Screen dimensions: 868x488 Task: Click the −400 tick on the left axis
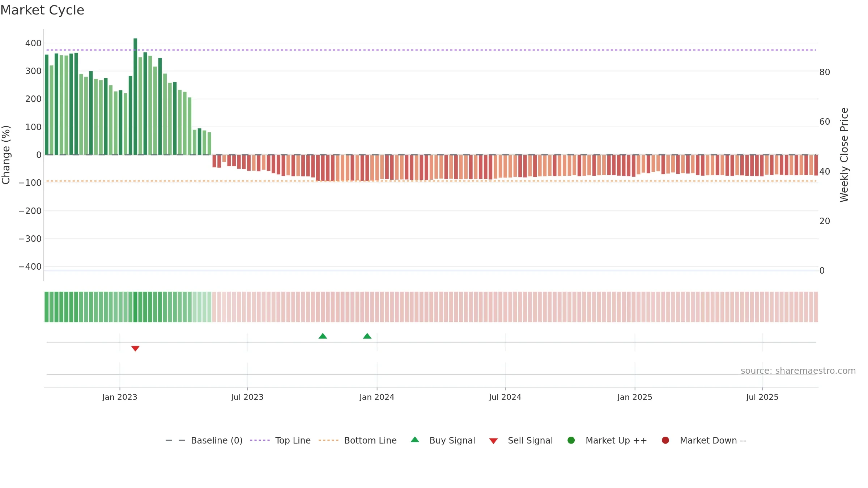pos(30,267)
